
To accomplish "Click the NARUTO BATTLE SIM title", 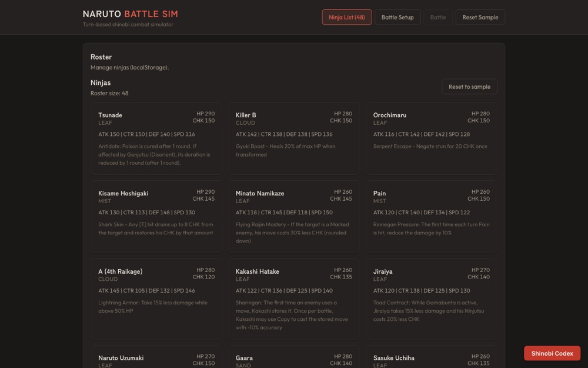I will click(x=131, y=14).
